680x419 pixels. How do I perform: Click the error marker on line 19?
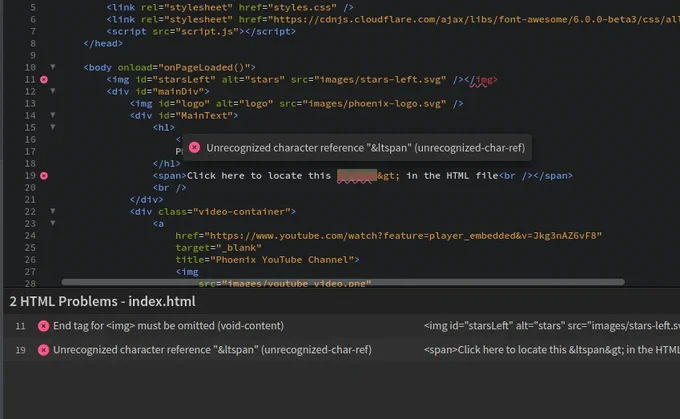pyautogui.click(x=44, y=176)
